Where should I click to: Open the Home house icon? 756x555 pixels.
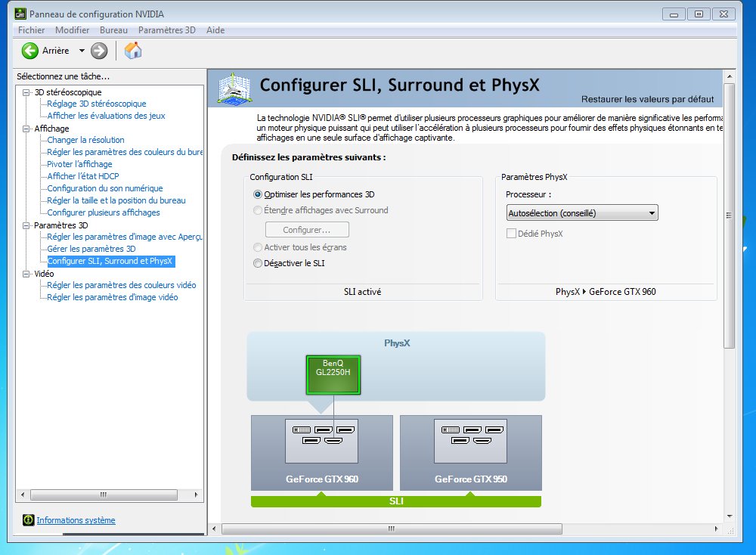tap(133, 51)
